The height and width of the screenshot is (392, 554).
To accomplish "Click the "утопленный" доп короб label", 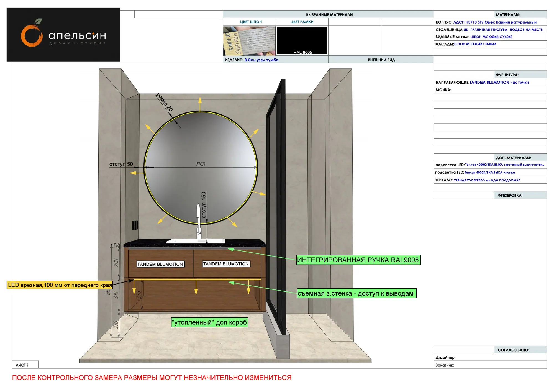I will [209, 323].
